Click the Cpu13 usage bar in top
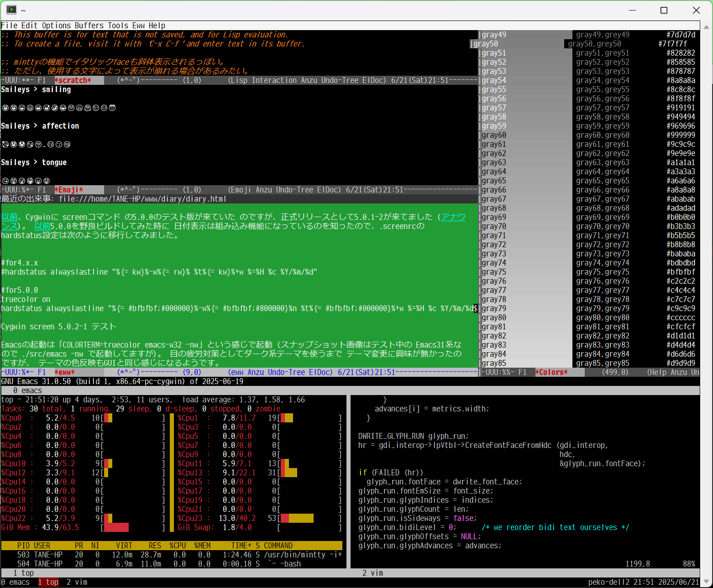Image resolution: width=713 pixels, height=588 pixels. click(x=288, y=473)
